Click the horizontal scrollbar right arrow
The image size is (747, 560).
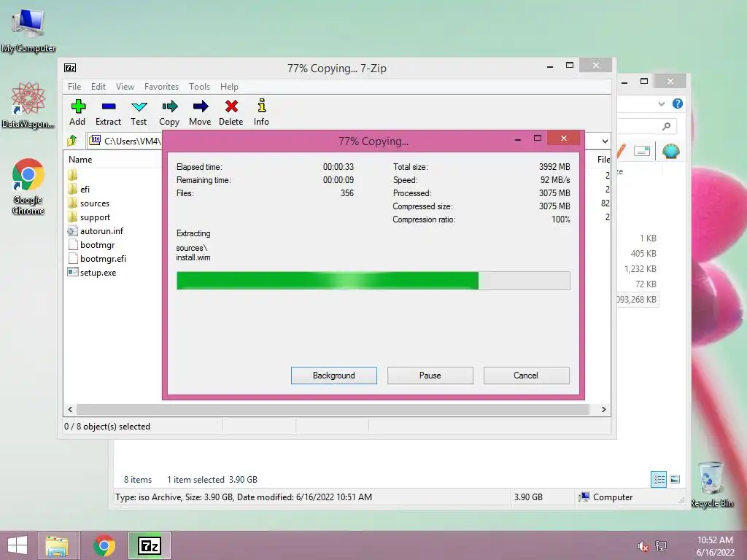pyautogui.click(x=603, y=410)
